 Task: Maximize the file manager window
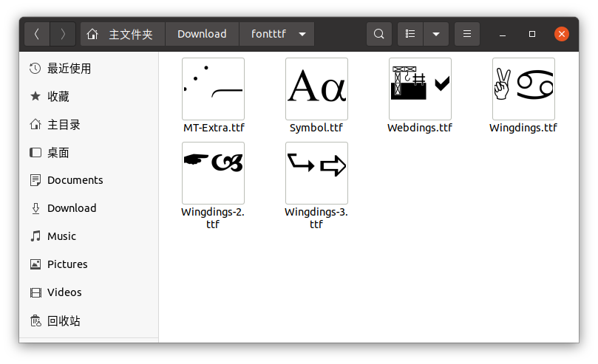tap(532, 34)
